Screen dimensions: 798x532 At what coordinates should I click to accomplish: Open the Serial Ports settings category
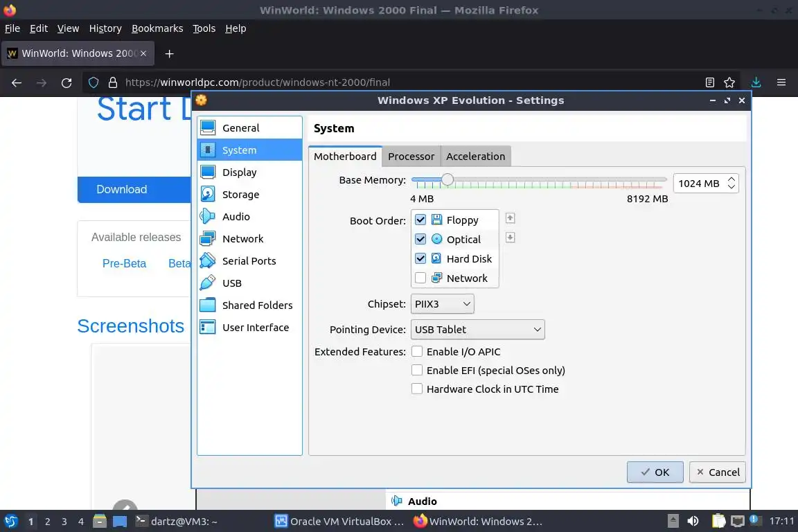249,260
